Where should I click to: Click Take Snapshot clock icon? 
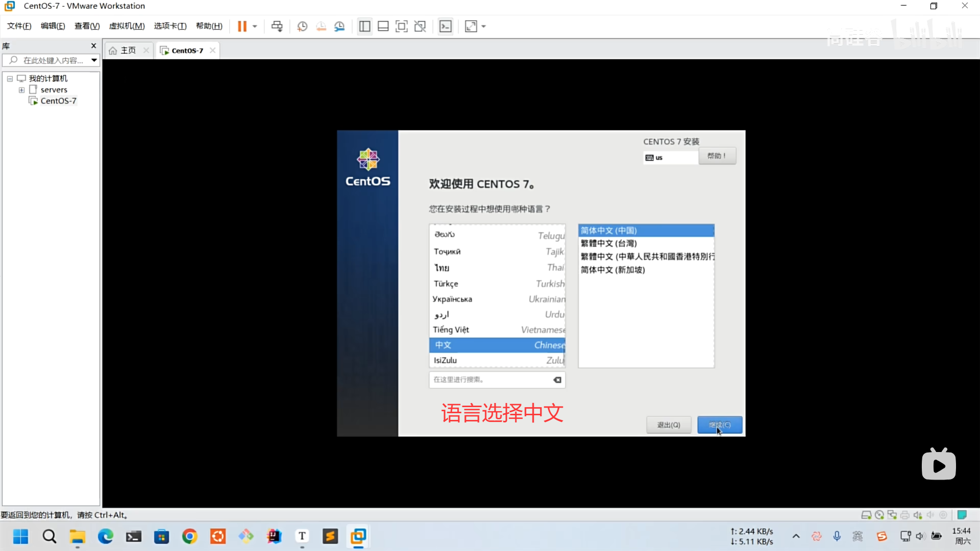pyautogui.click(x=302, y=27)
